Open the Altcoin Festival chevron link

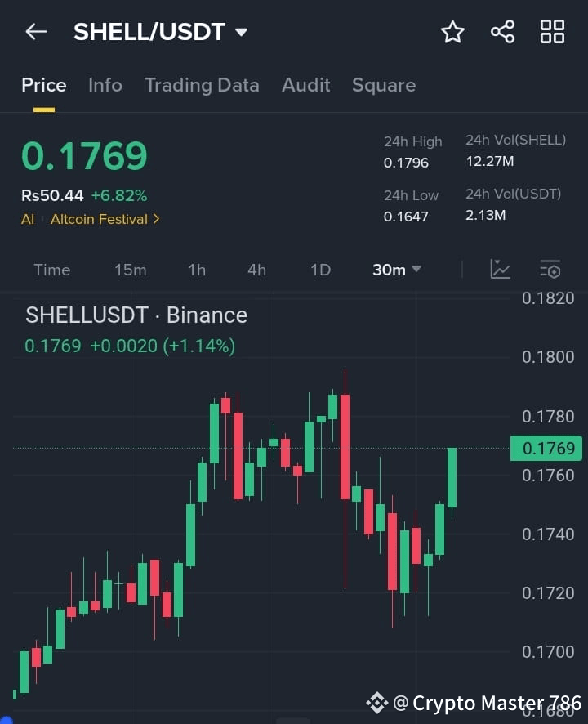point(105,219)
